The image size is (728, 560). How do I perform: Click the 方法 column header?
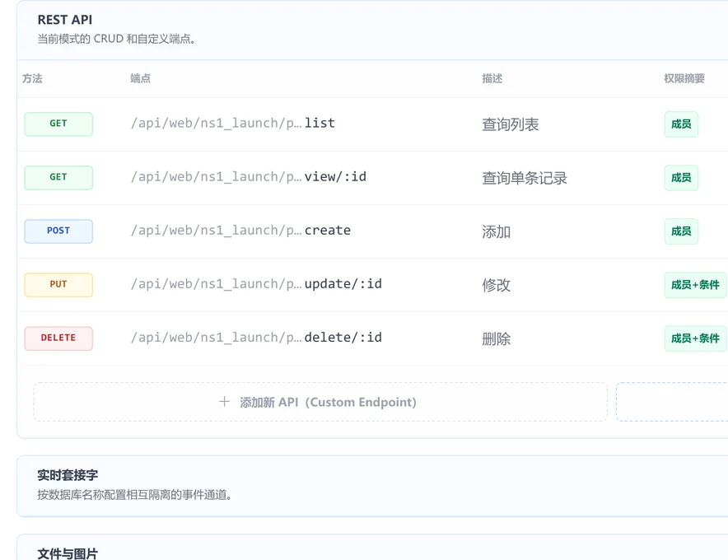(32, 78)
